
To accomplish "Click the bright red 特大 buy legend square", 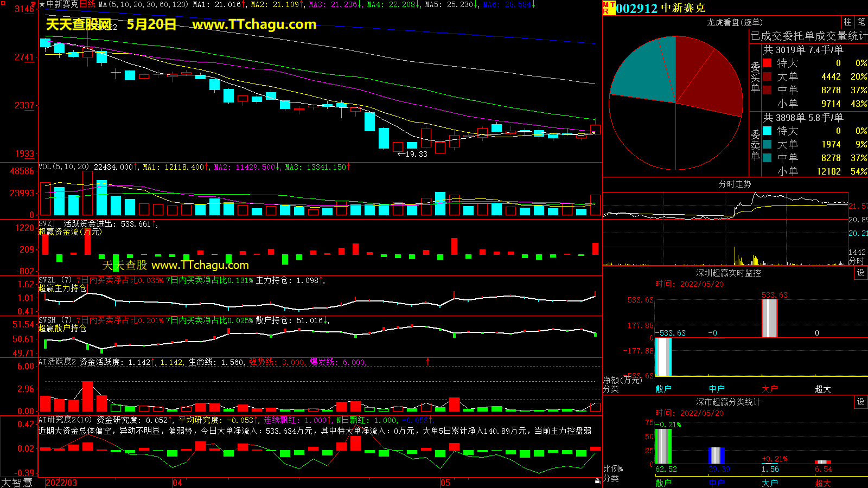I will tap(767, 63).
